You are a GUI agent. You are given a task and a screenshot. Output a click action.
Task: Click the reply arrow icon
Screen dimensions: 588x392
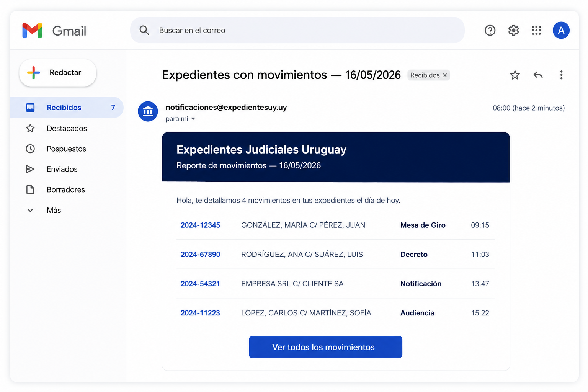pos(538,75)
